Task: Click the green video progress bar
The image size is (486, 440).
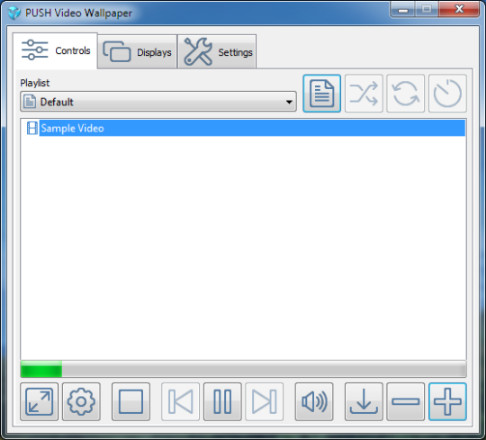Action: [x=243, y=369]
